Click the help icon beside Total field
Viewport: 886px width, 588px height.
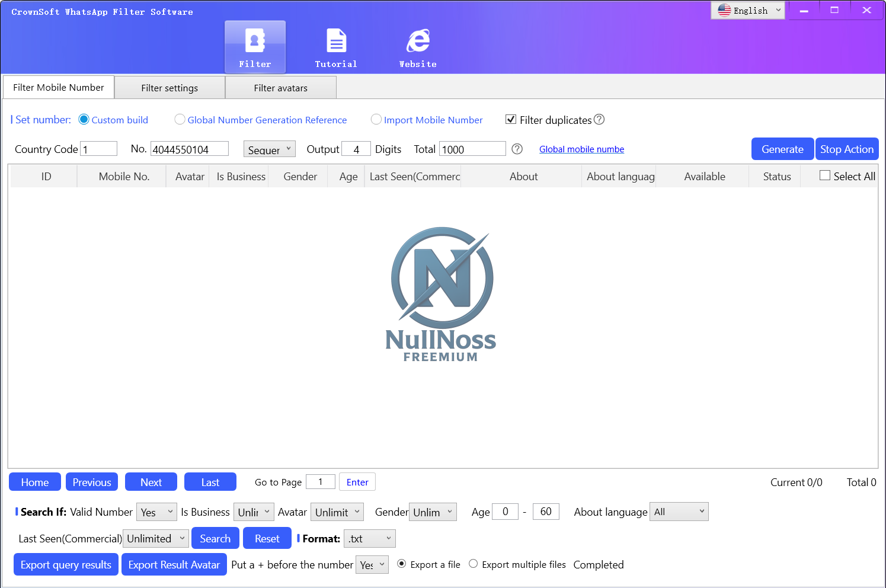(x=517, y=149)
